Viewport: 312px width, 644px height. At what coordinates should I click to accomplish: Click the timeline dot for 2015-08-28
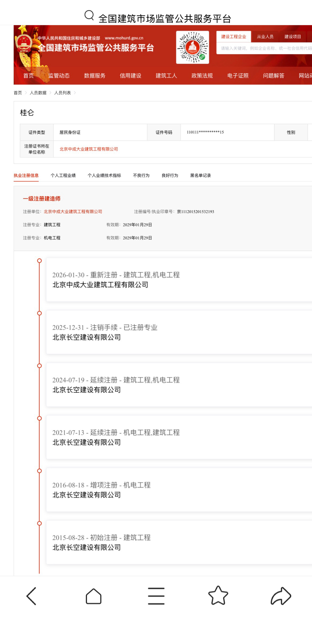coord(39,523)
